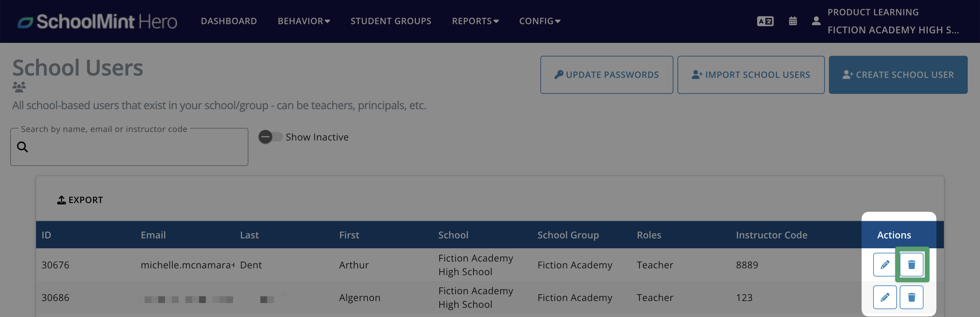Open the calendar icon in header
The image size is (980, 317).
(793, 21)
